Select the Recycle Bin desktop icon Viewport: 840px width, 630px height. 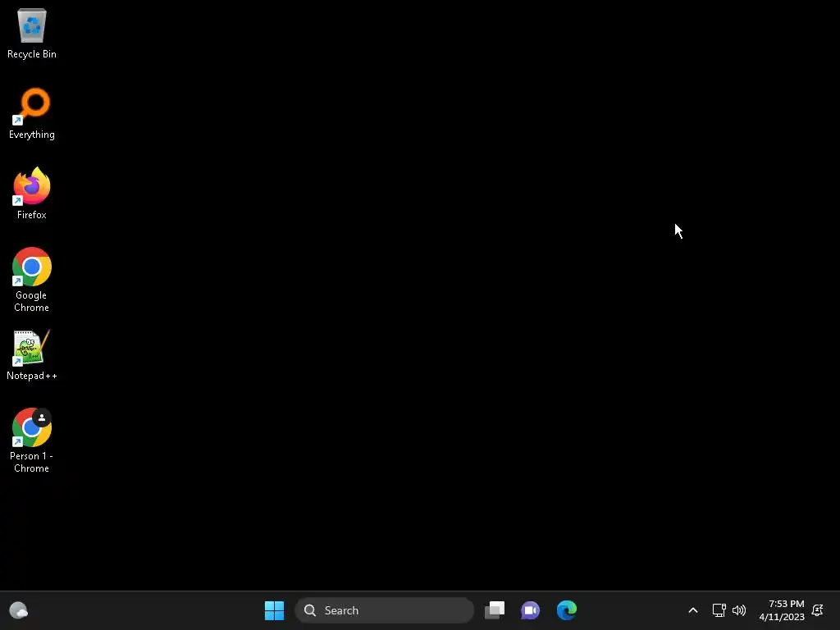32,33
